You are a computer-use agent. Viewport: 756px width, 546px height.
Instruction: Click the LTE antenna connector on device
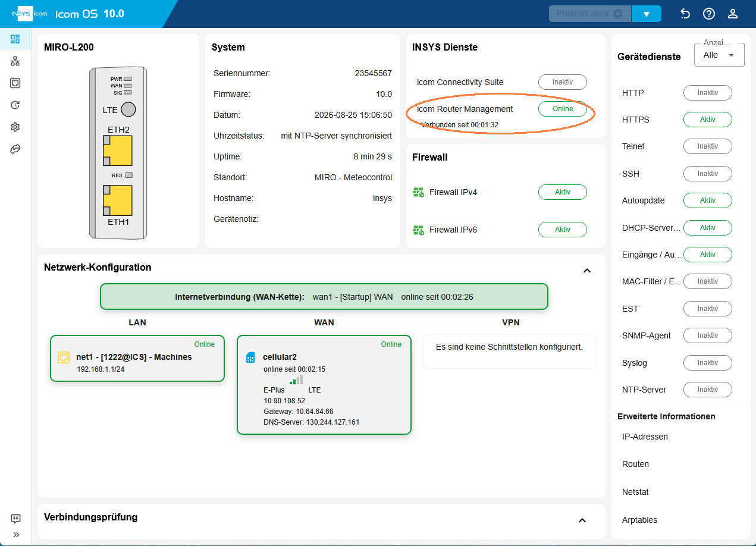pos(128,109)
